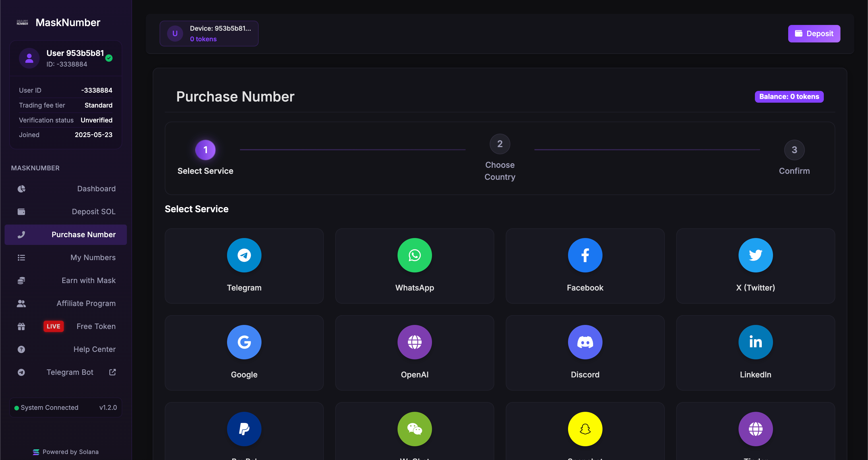Click the Telegram card label

click(x=244, y=288)
